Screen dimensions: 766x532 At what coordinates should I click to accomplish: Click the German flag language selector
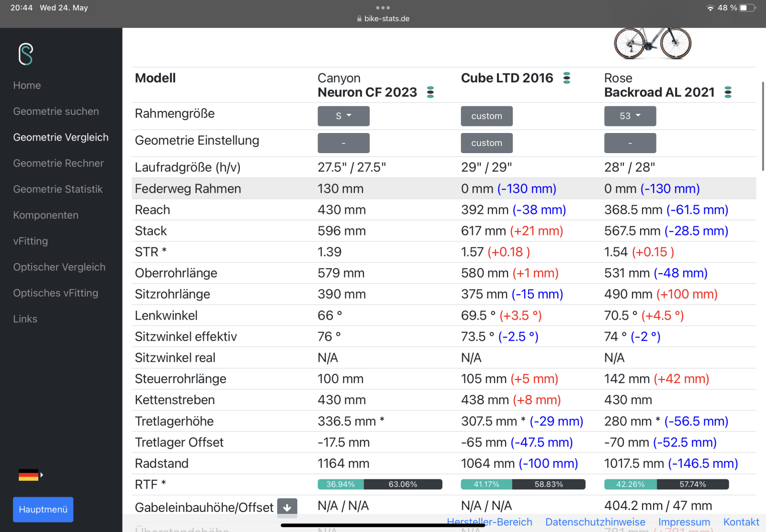coord(30,475)
